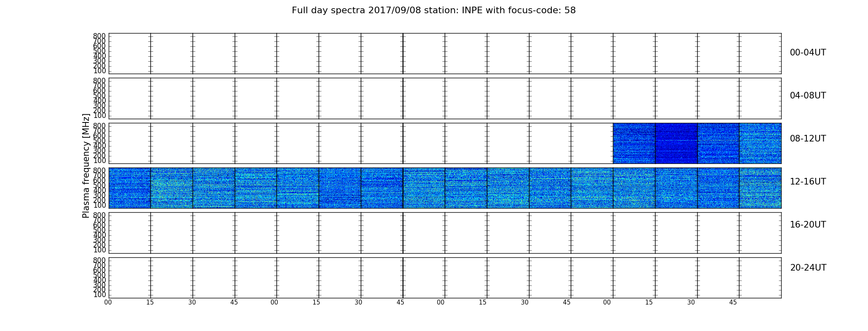Click the empty 00-04UT spectrum panel
Viewport: 868px width, 331px height.
(x=445, y=53)
